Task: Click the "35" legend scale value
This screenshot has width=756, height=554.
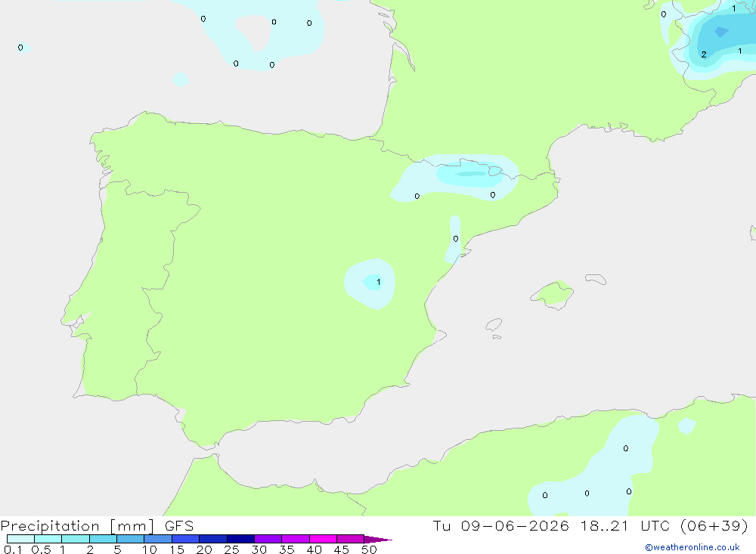Action: coord(287,549)
